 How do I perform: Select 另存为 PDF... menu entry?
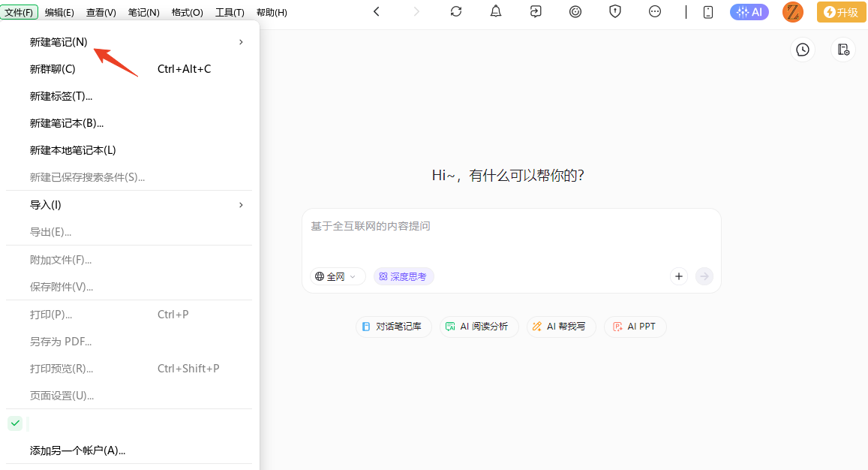[x=129, y=342]
